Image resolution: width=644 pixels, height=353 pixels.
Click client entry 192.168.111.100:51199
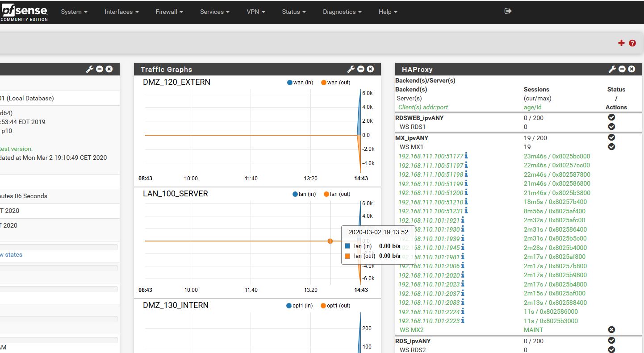(x=431, y=183)
